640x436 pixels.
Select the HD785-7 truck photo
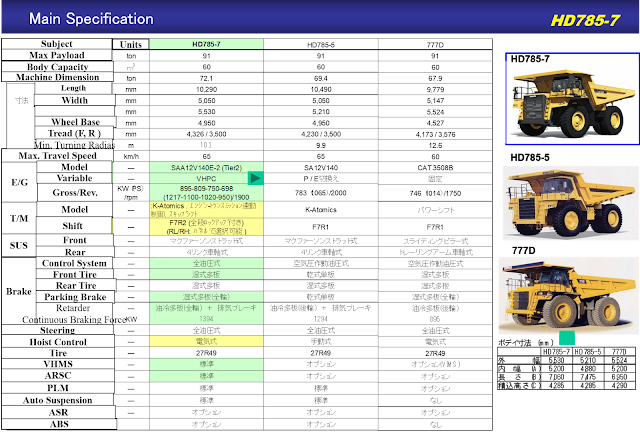[x=572, y=99]
